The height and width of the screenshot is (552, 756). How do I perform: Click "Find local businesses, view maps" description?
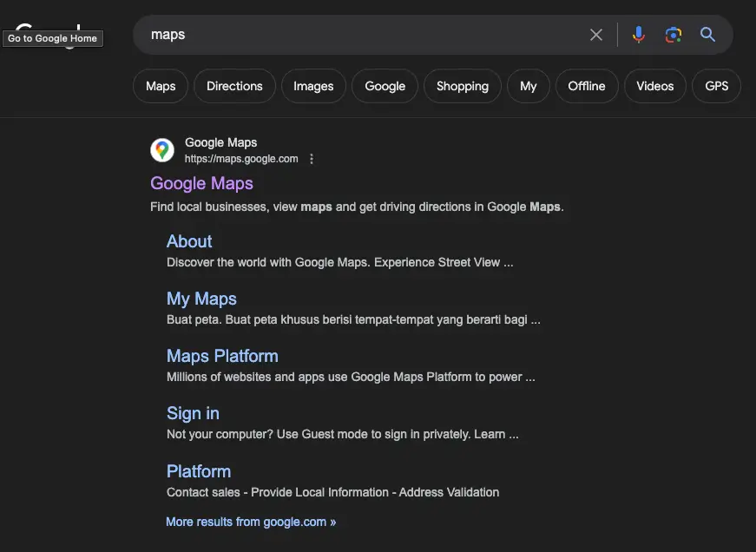(357, 207)
